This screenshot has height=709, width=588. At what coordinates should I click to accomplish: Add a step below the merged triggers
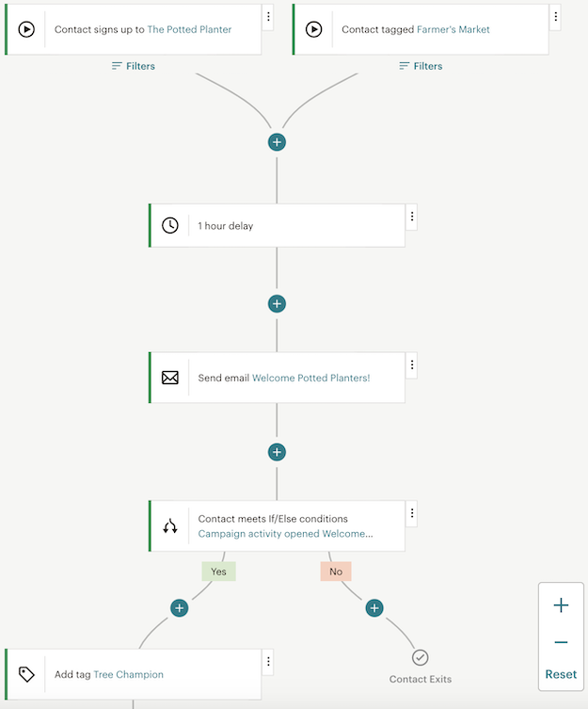[277, 142]
